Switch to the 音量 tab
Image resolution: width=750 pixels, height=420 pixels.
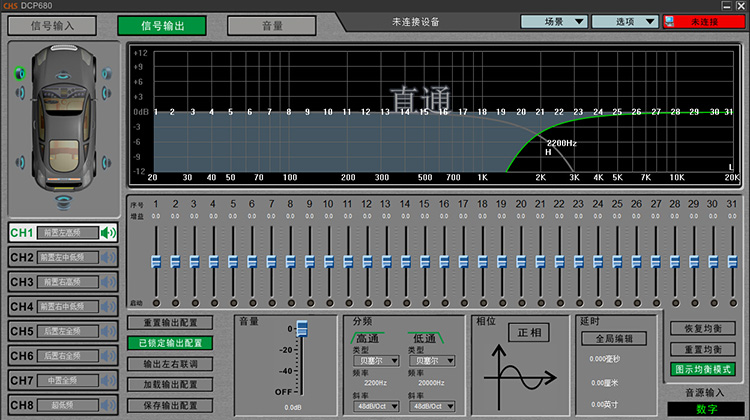pyautogui.click(x=271, y=26)
